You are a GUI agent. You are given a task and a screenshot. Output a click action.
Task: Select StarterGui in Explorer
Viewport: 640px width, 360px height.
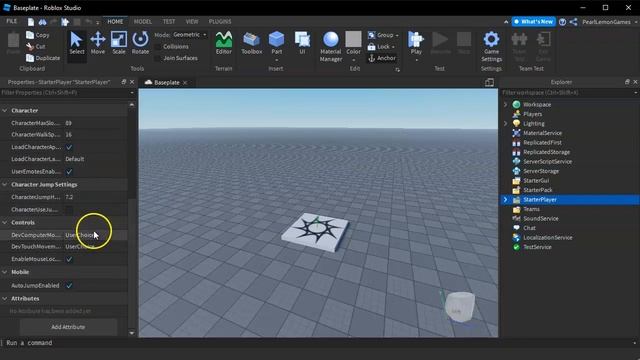coord(536,180)
